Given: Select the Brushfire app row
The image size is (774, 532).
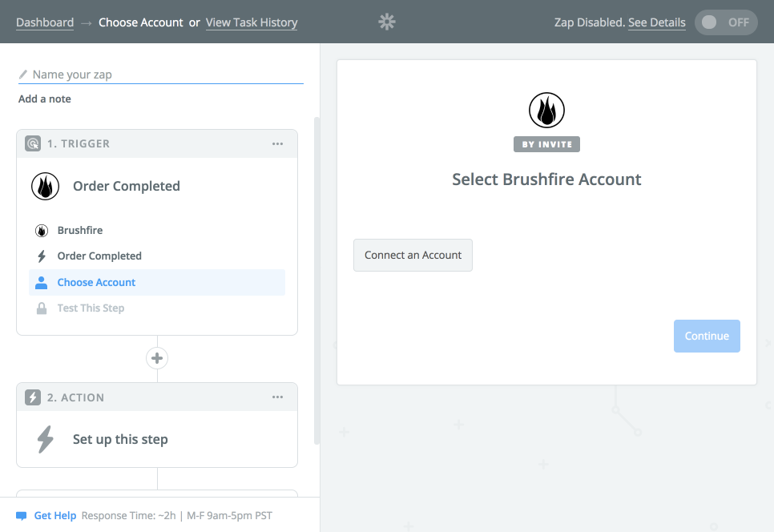Looking at the screenshot, I should click(157, 231).
